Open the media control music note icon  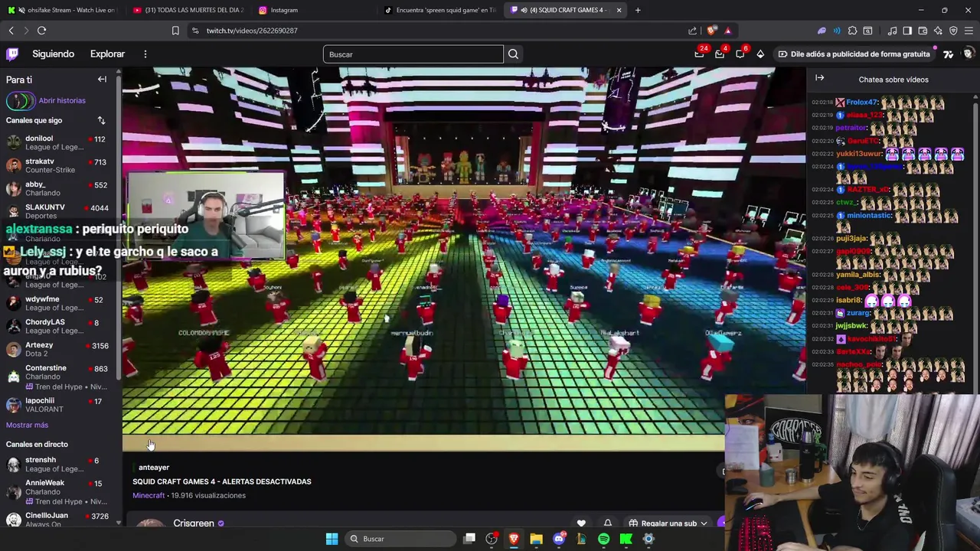[892, 31]
